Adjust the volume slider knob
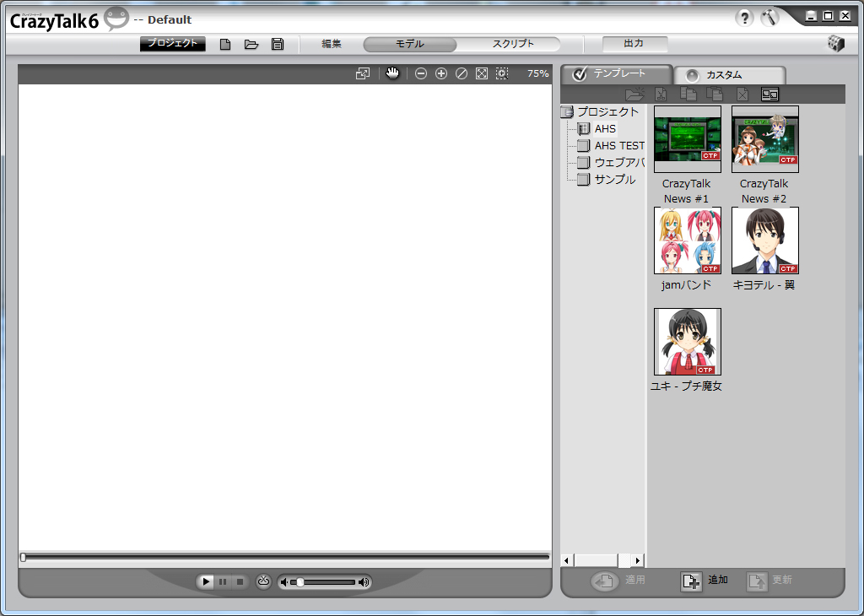 click(300, 582)
